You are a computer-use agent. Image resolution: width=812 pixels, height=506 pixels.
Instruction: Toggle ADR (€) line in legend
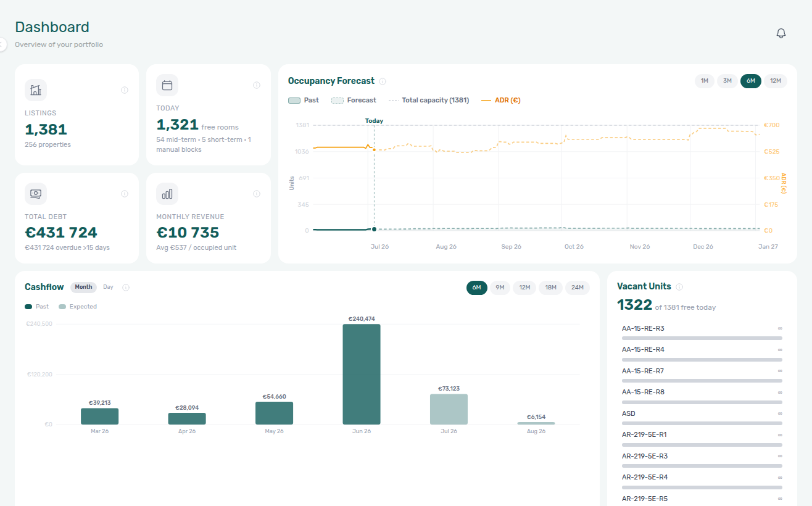500,100
